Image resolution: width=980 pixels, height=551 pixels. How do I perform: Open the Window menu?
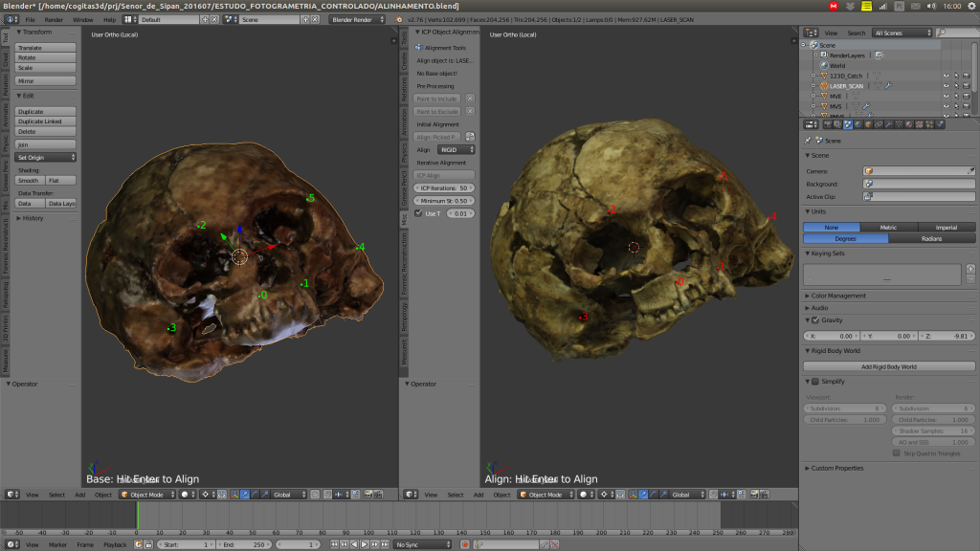tap(82, 19)
